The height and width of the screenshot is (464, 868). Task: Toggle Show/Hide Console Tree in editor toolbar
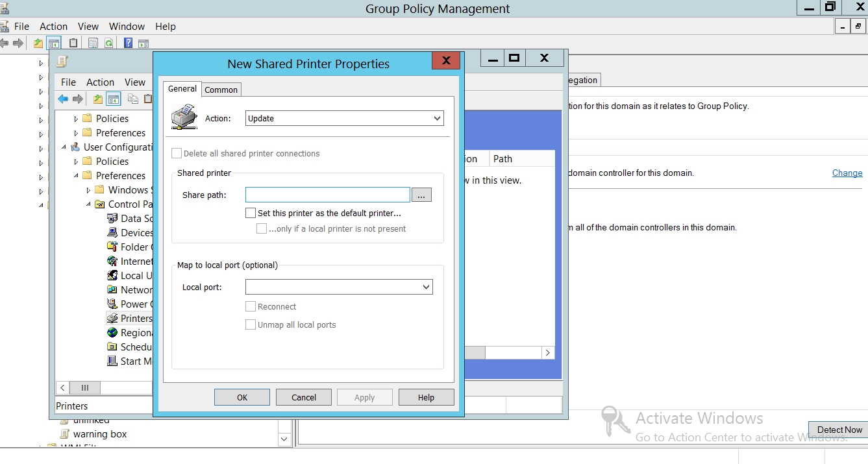pyautogui.click(x=114, y=99)
